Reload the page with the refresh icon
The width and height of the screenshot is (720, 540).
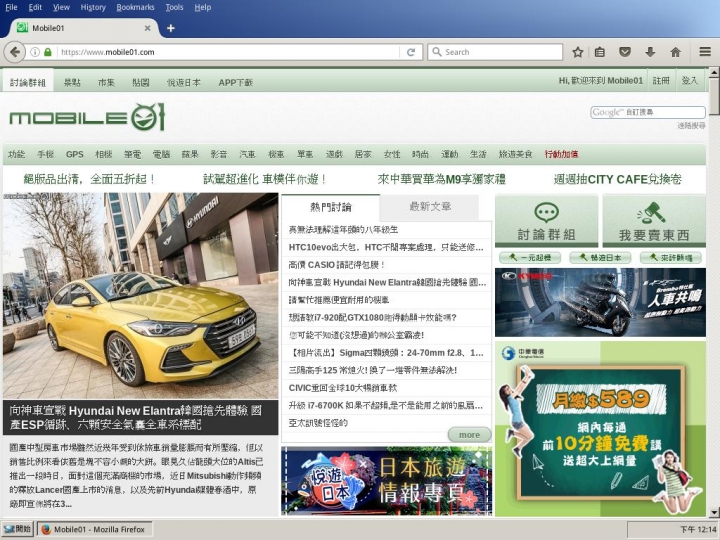click(411, 52)
